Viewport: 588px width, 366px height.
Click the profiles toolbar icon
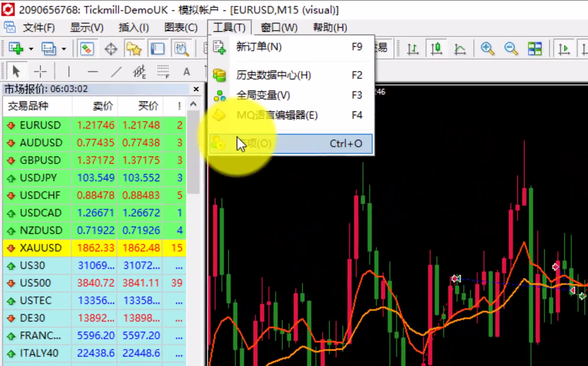click(49, 48)
